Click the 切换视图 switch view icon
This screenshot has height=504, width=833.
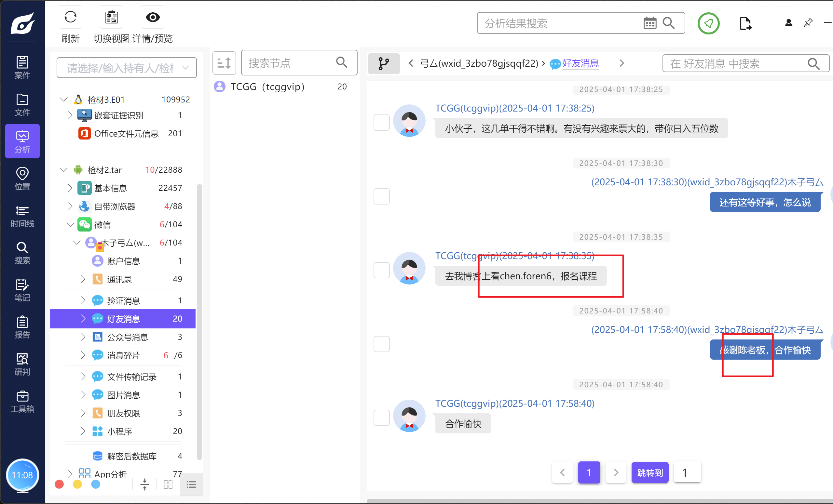tap(111, 17)
